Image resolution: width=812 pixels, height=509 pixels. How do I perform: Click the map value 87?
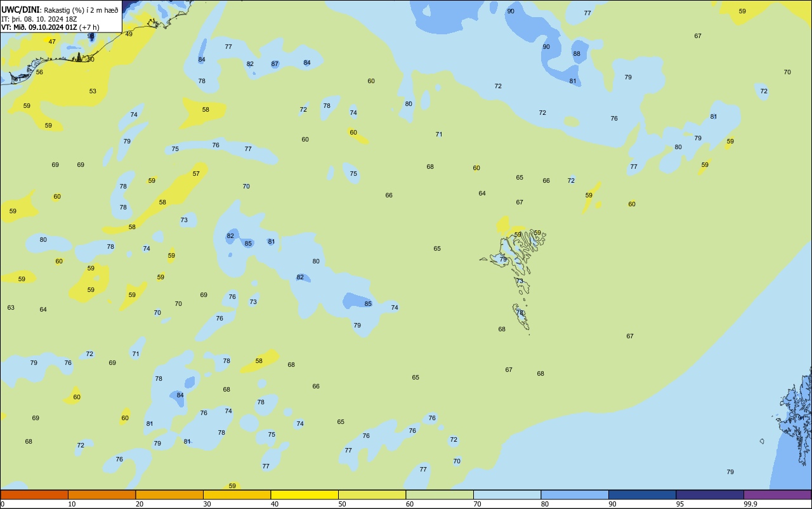pyautogui.click(x=275, y=64)
